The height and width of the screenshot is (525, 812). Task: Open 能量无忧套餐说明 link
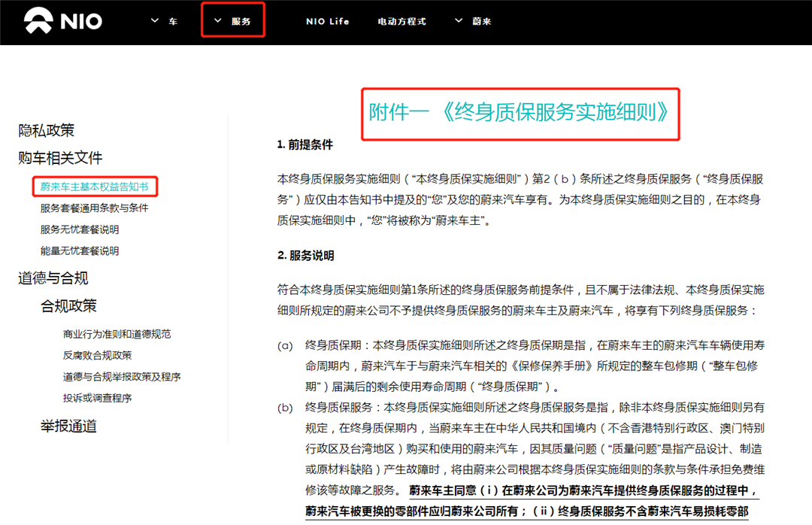(x=80, y=250)
